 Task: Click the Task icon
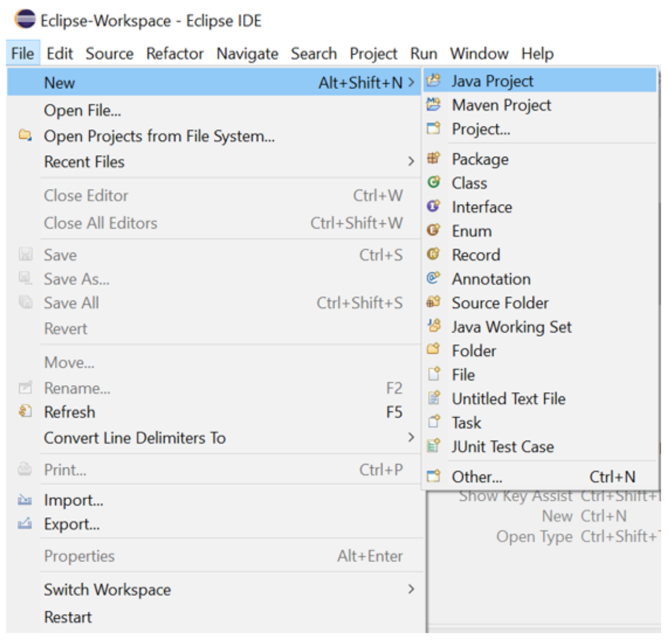click(433, 422)
